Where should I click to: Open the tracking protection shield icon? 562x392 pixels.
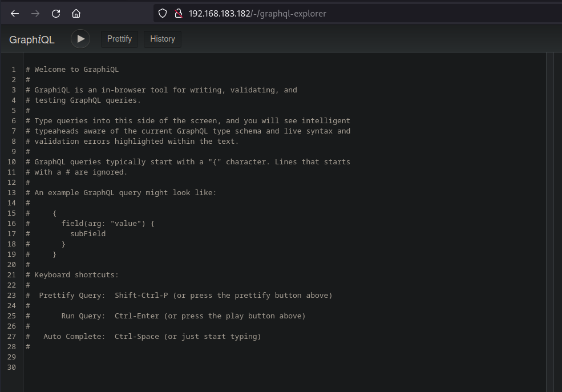tap(163, 14)
